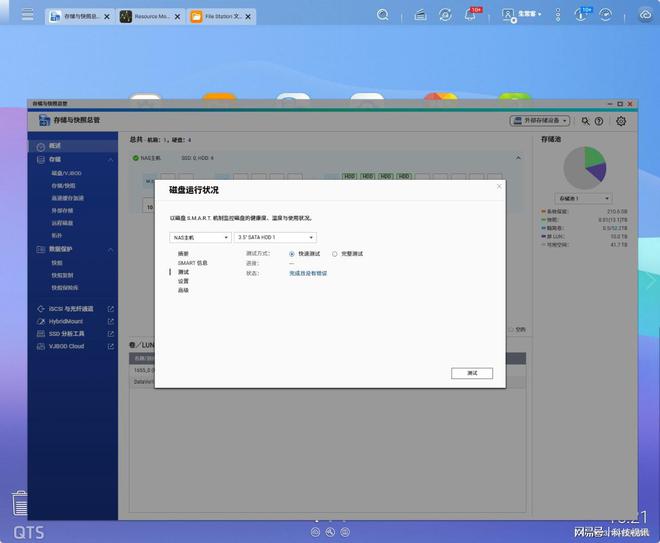The image size is (660, 543).
Task: Open the storage manager settings gear
Action: click(x=621, y=121)
